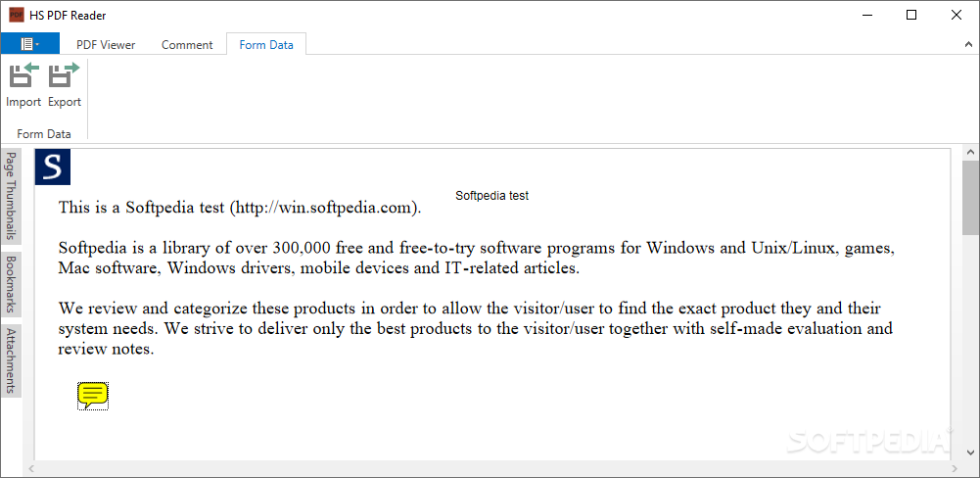Open the Bookmarks side panel
The height and width of the screenshot is (478, 980).
(x=11, y=284)
